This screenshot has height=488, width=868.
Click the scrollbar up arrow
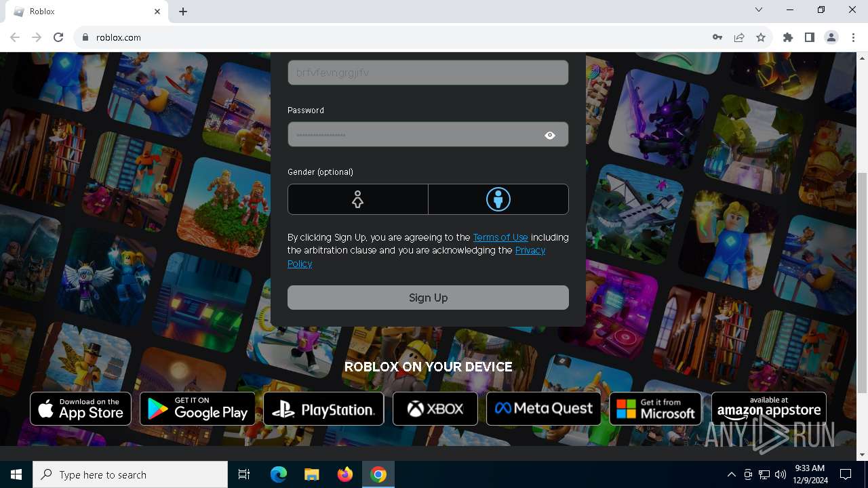click(x=862, y=57)
